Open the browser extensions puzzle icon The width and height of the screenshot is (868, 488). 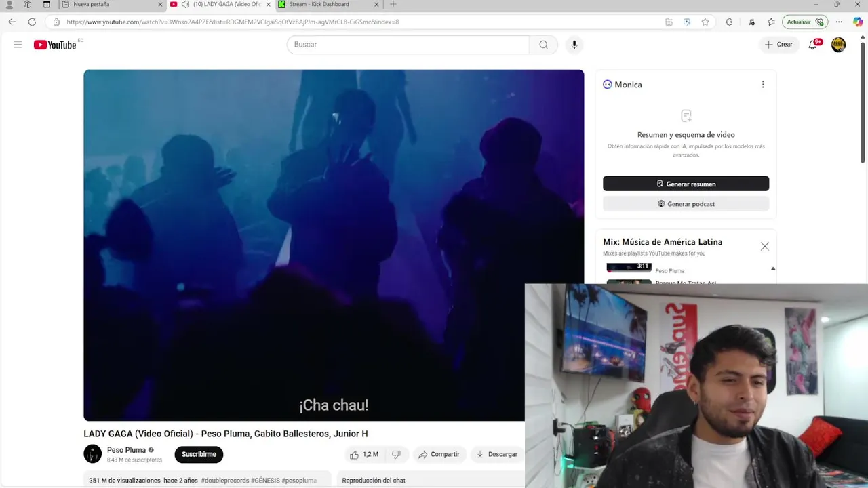(x=729, y=22)
